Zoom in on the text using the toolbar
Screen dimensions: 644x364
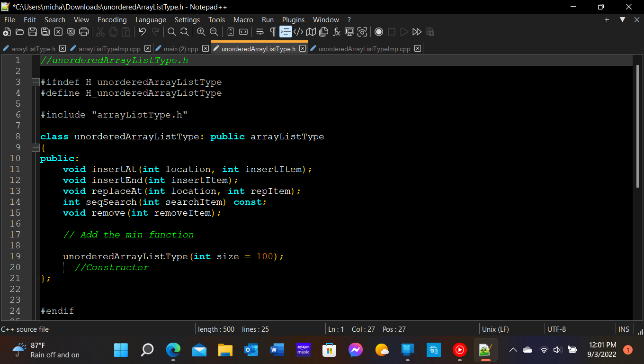[x=201, y=32]
